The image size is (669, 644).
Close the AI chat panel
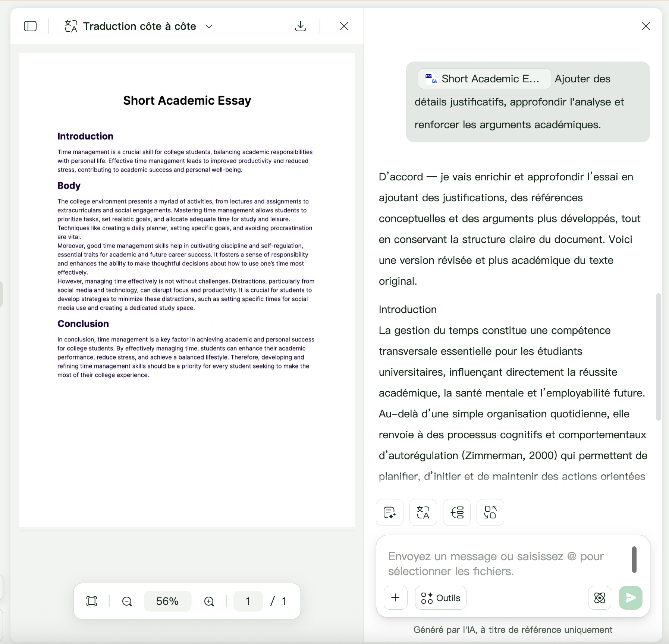click(646, 26)
